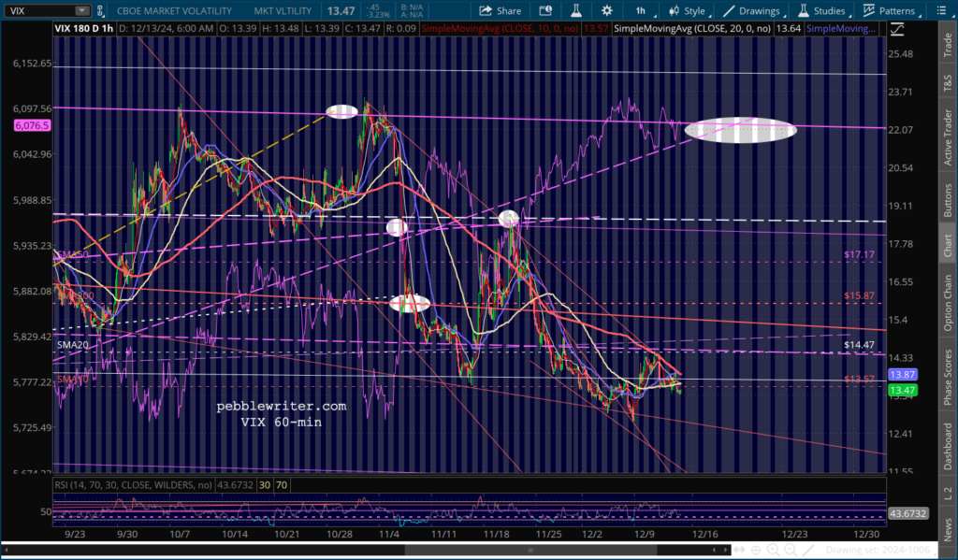Click the blue 13.87 price bubble
958x560 pixels.
[x=903, y=375]
